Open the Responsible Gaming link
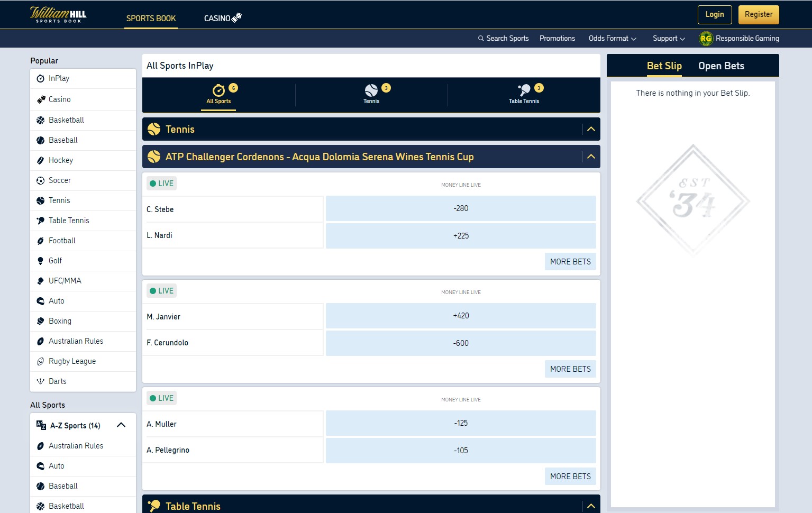 tap(740, 38)
